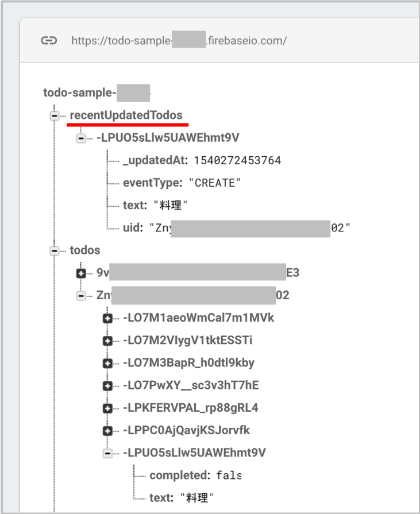
Task: Expand the -LO7PwXY__sc3v3hT7hE entry
Action: point(107,386)
